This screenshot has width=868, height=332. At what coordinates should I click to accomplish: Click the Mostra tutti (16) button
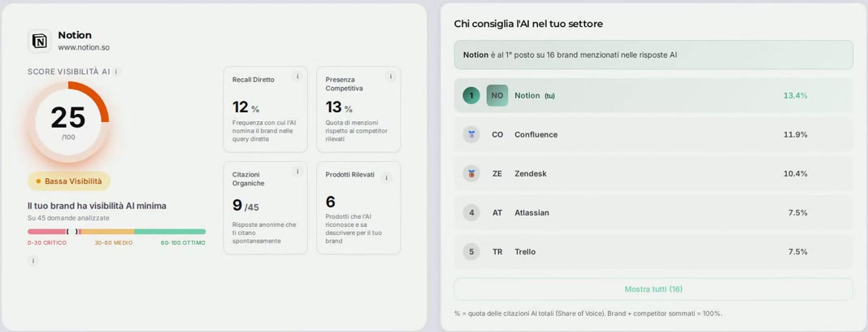[653, 290]
